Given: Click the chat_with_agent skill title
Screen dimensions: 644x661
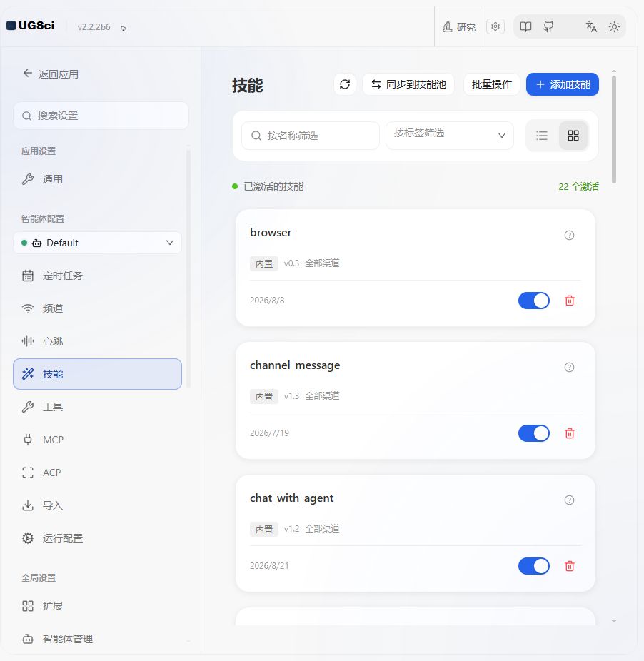Looking at the screenshot, I should (x=292, y=498).
